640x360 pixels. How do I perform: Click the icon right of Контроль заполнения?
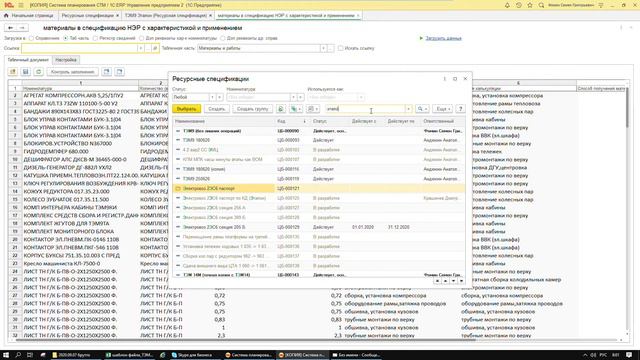(107, 72)
